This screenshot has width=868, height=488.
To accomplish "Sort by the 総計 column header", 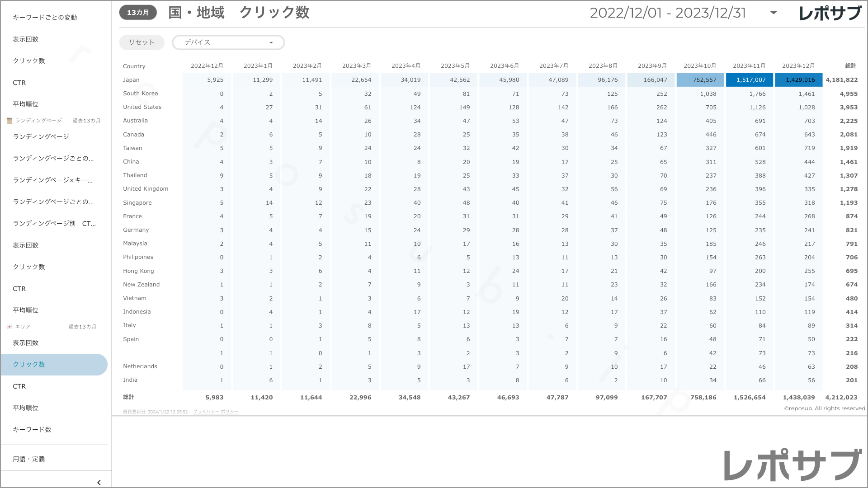I will tap(850, 66).
